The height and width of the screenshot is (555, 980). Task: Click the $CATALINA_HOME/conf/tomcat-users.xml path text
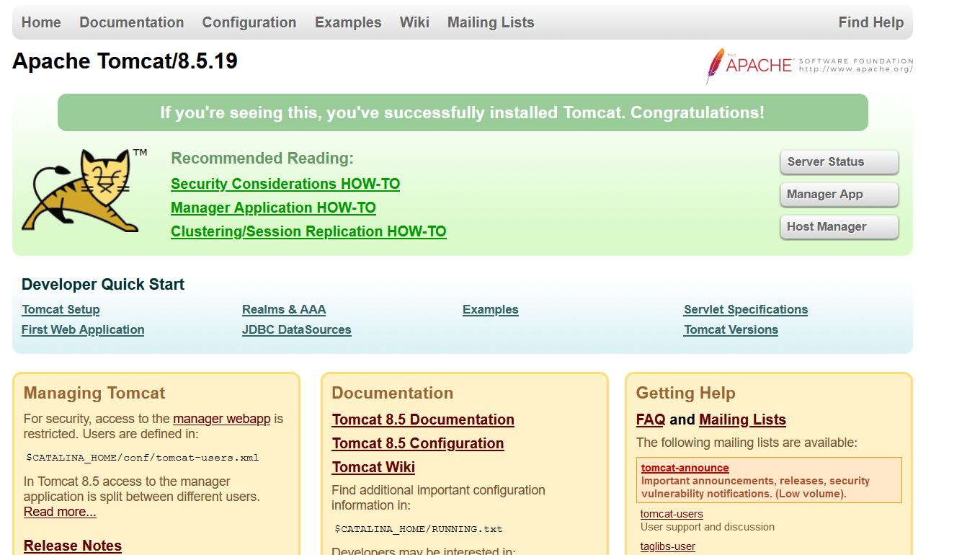[143, 458]
